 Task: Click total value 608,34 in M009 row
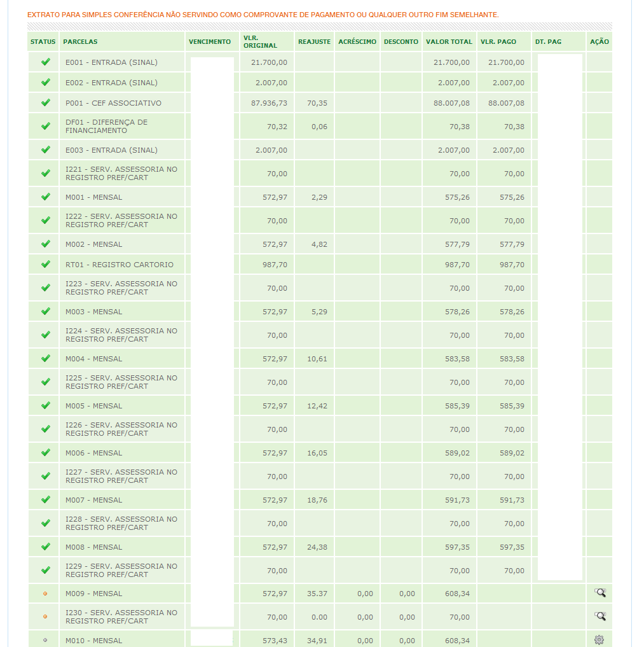click(457, 594)
